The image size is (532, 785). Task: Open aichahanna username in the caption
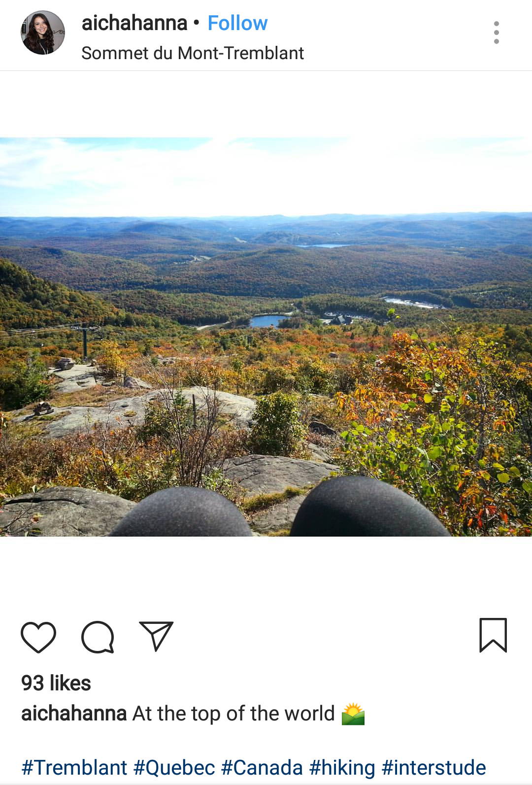pos(74,713)
